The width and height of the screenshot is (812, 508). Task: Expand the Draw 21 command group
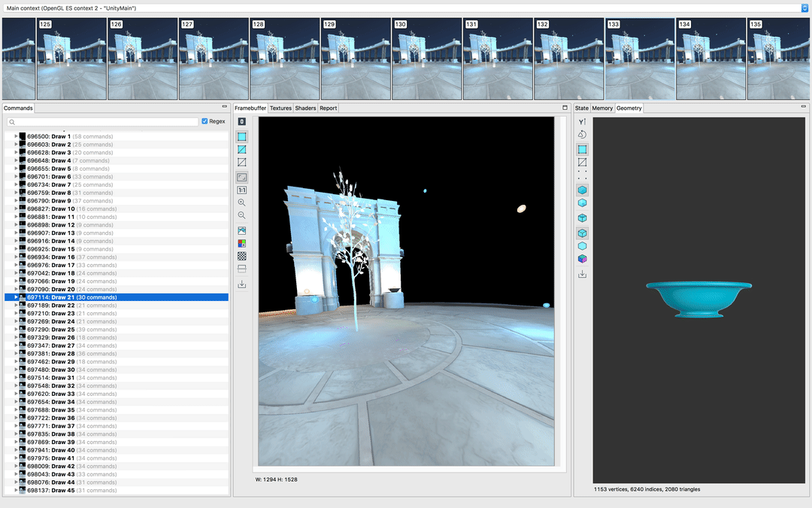coord(16,297)
